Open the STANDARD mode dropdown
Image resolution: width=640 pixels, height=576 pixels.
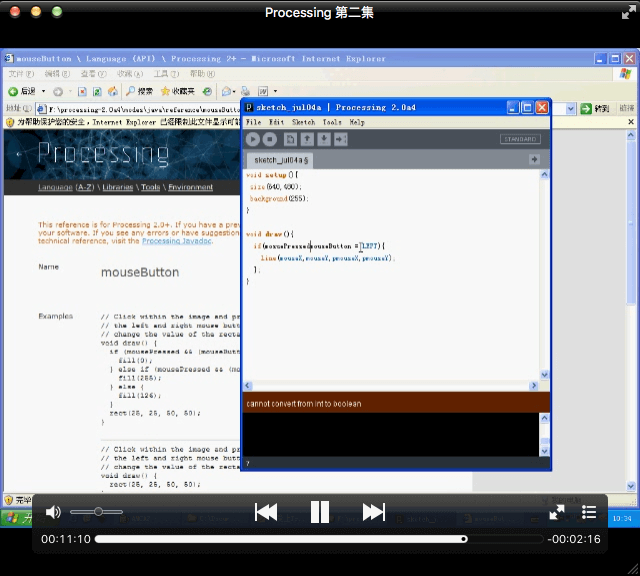tap(521, 139)
